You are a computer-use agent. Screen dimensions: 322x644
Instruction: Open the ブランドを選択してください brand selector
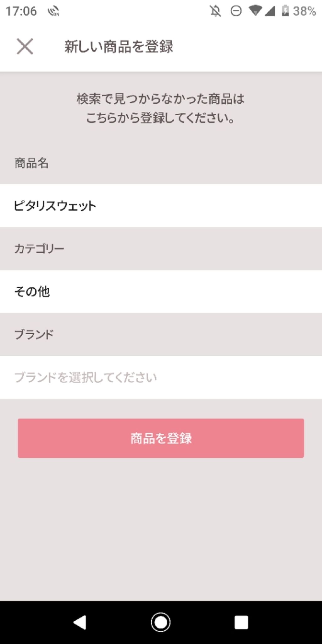point(160,377)
